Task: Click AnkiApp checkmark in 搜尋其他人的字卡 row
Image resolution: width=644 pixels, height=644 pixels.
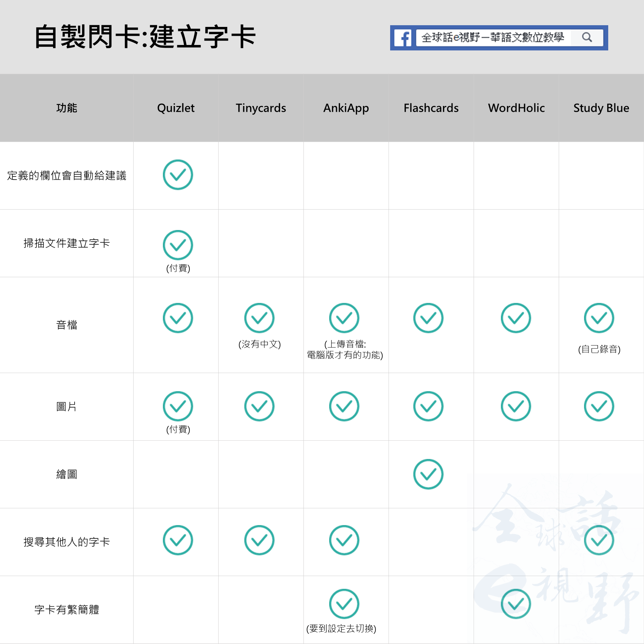Action: (x=344, y=540)
